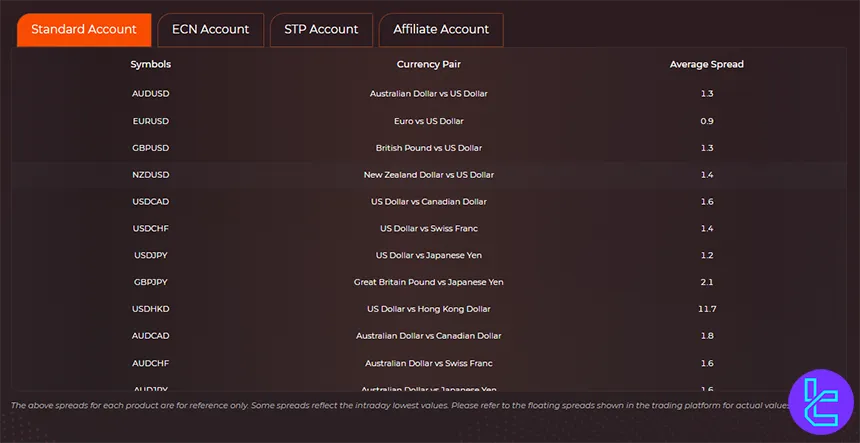
Task: Select the AUDUSD symbol row
Action: pyautogui.click(x=150, y=94)
